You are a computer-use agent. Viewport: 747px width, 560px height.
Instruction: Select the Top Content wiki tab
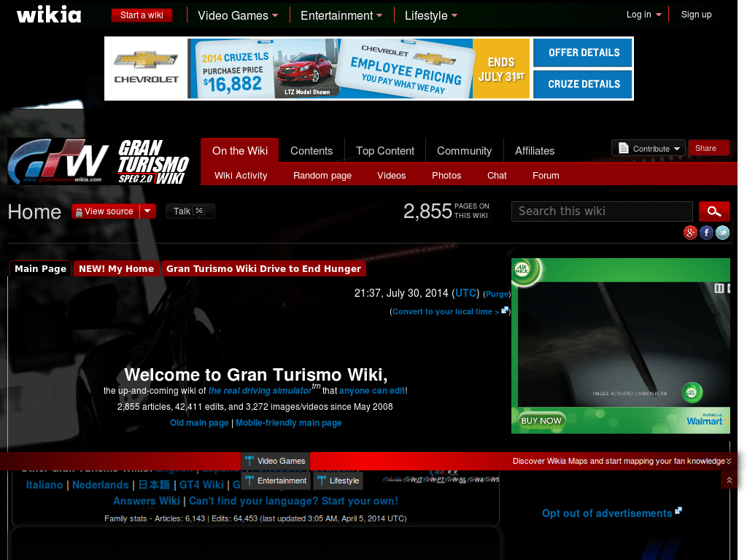point(384,151)
